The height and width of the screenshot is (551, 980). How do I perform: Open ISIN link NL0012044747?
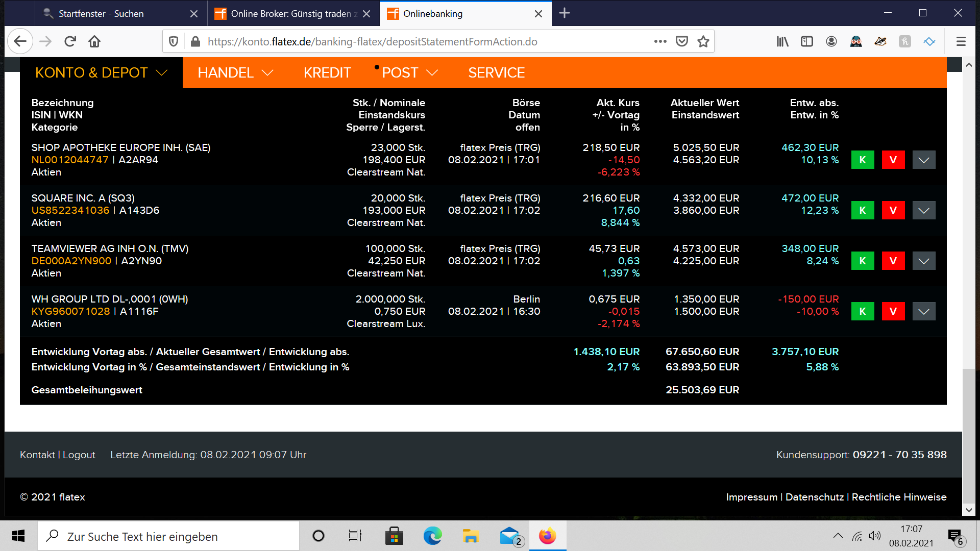pyautogui.click(x=70, y=160)
